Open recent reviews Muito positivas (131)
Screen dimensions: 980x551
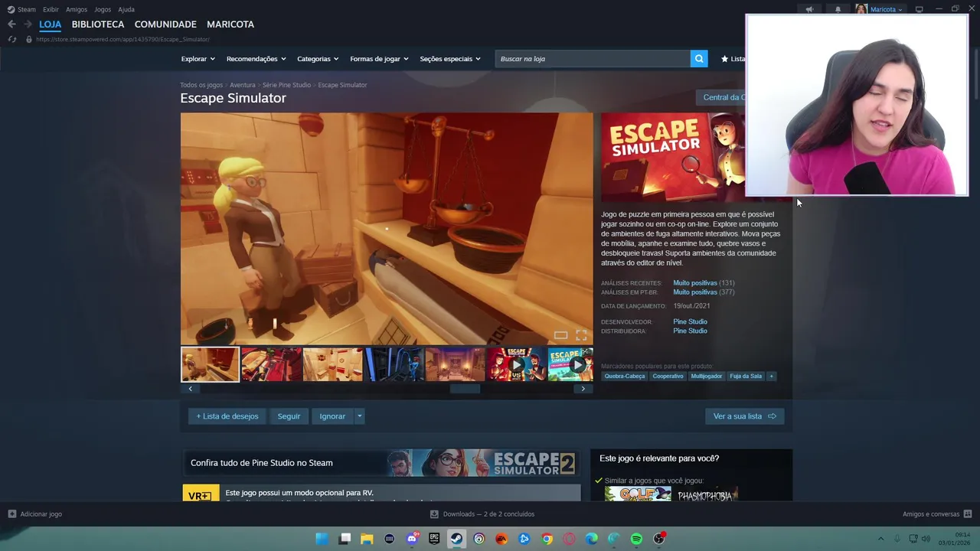coord(704,283)
